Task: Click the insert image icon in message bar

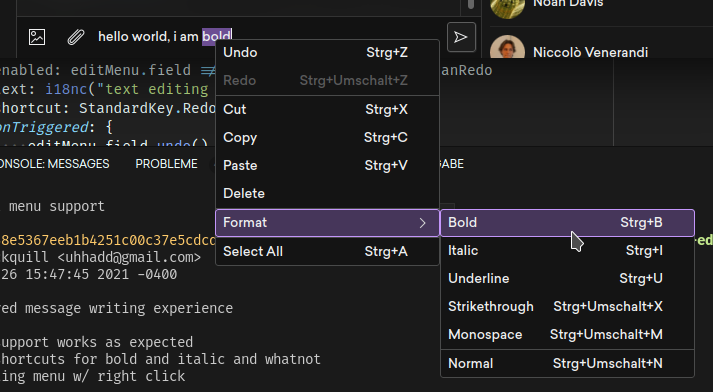Action: 37,37
